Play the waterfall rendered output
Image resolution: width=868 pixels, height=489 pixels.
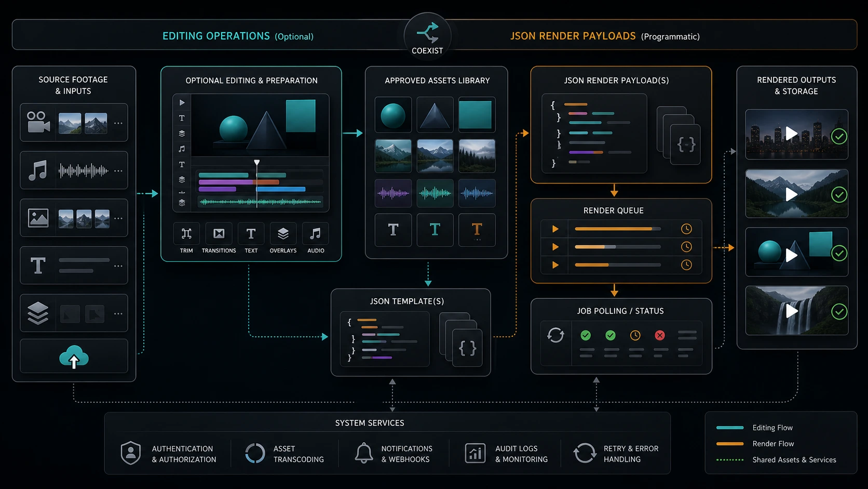791,311
